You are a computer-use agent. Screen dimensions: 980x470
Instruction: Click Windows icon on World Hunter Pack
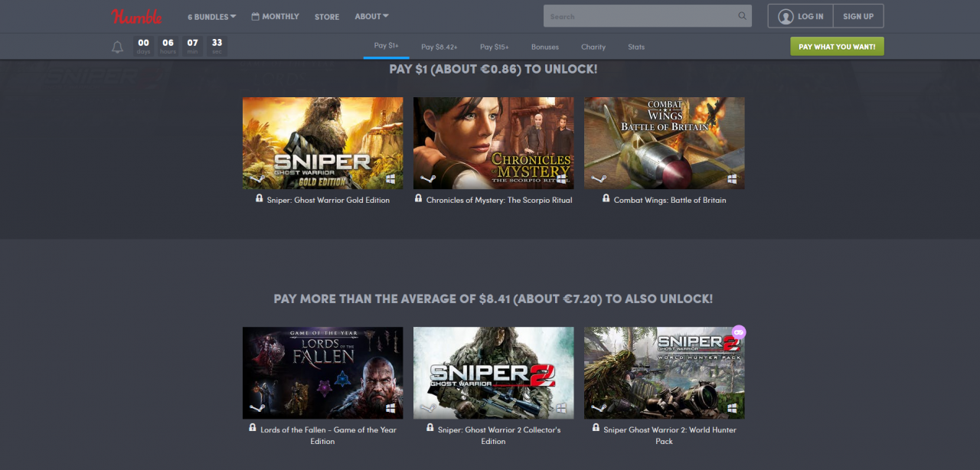coord(732,409)
